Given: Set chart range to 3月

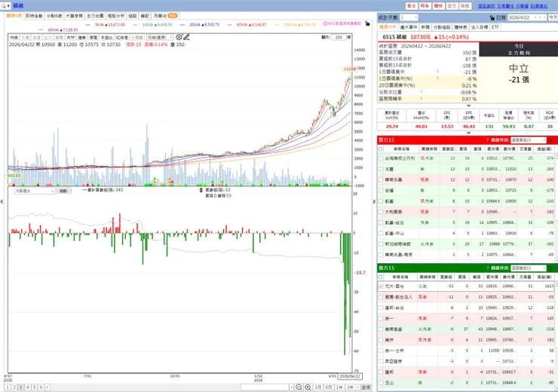Looking at the screenshot, I should (x=318, y=387).
